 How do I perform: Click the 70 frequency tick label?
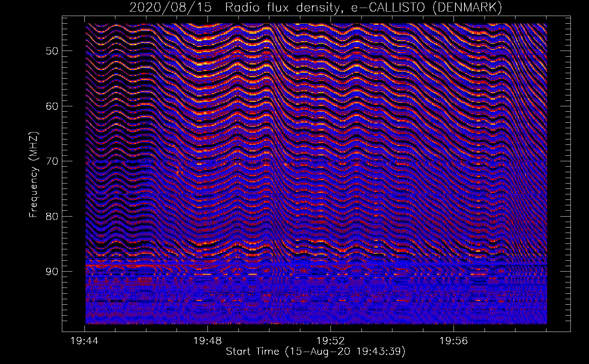click(52, 161)
